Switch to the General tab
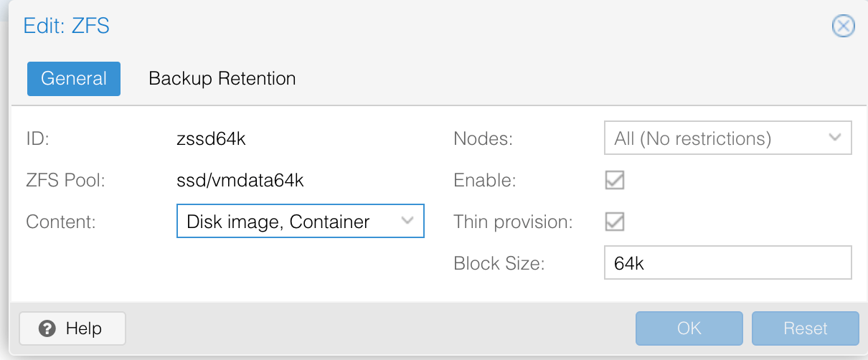Screen dimensions: 868x360 (74, 78)
